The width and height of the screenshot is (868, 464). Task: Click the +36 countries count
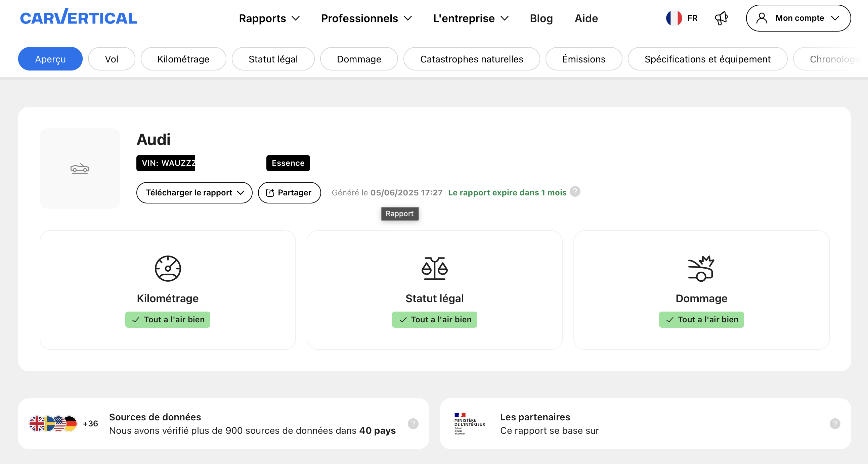pos(90,424)
